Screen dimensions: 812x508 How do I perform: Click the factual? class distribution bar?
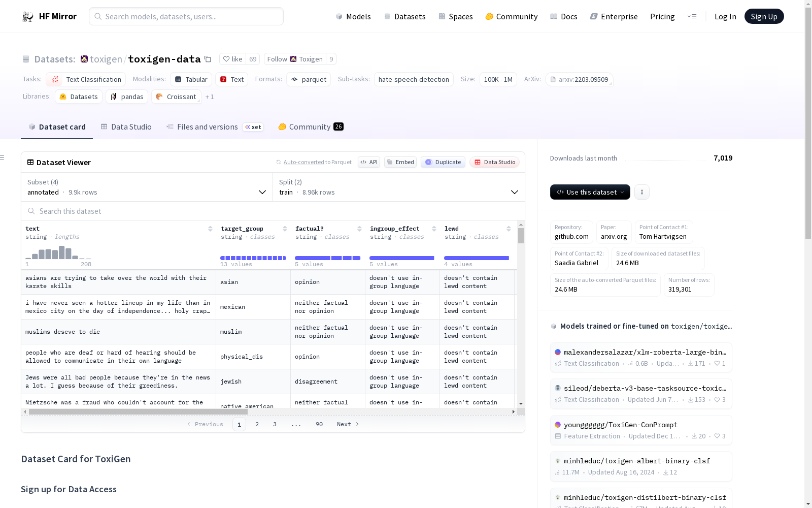pyautogui.click(x=328, y=258)
